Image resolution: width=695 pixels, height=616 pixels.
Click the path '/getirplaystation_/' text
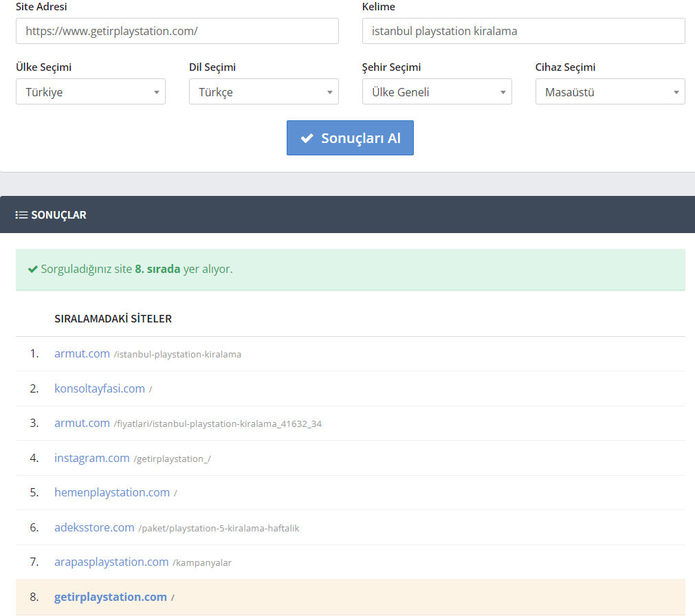(172, 459)
